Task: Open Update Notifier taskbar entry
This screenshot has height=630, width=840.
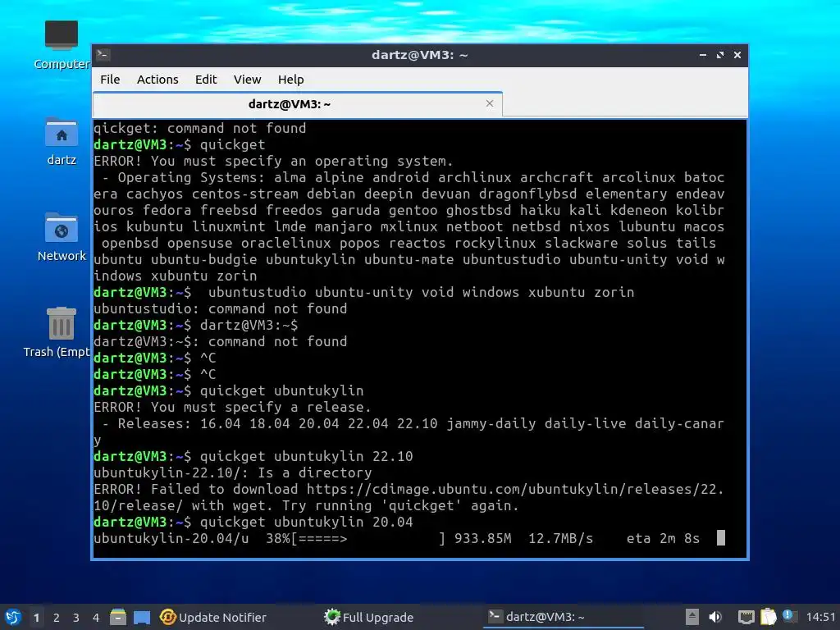Action: 213,618
